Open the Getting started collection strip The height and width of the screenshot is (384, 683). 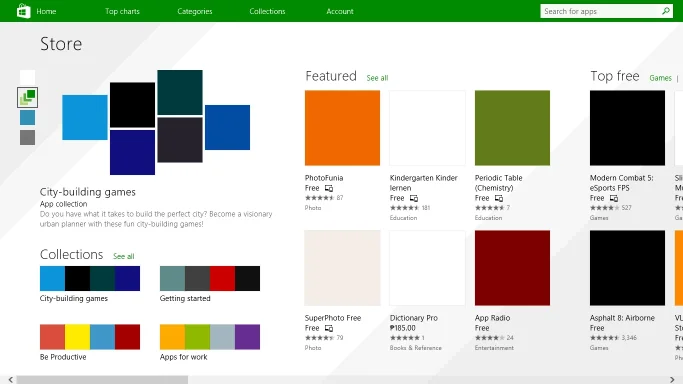pos(210,278)
